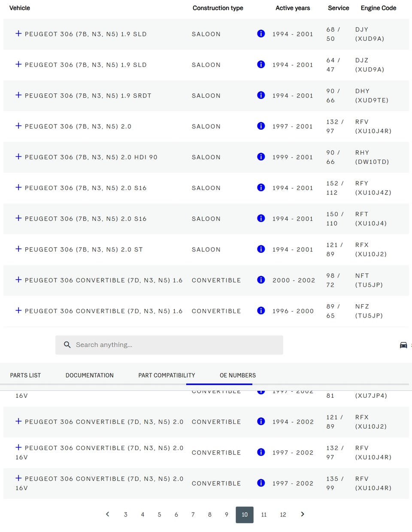Go to page 12
The image size is (412, 532).
[283, 514]
